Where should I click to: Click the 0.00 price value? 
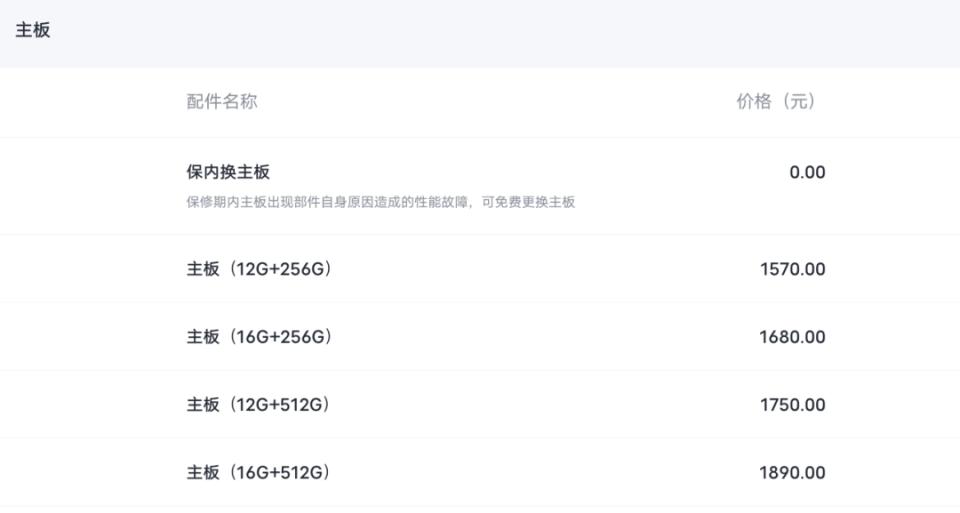pyautogui.click(x=807, y=173)
